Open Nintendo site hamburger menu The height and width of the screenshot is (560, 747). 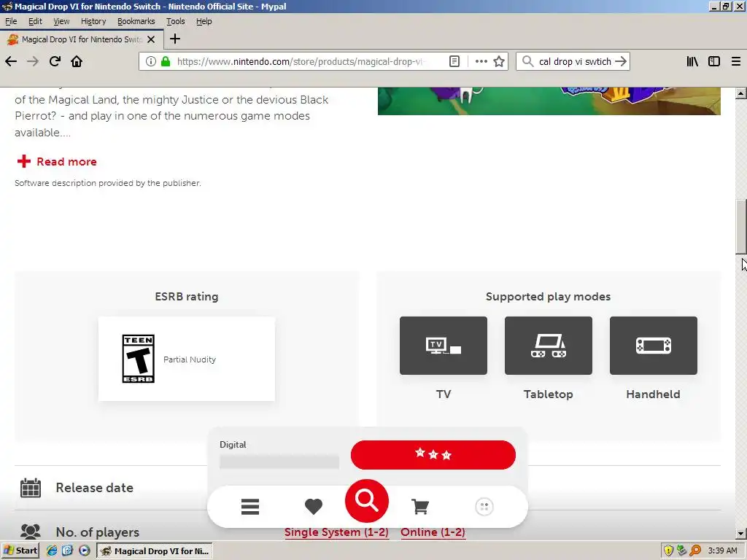click(250, 507)
